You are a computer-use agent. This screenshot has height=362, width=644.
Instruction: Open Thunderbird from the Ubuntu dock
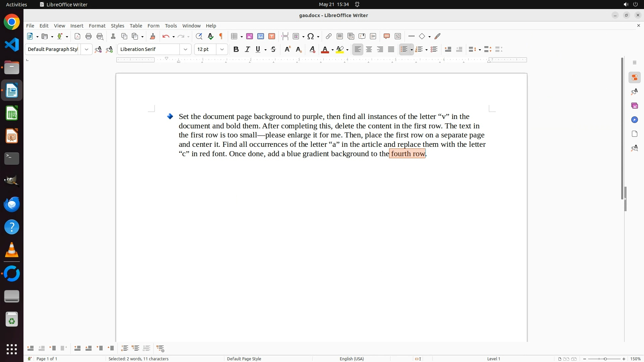click(12, 204)
